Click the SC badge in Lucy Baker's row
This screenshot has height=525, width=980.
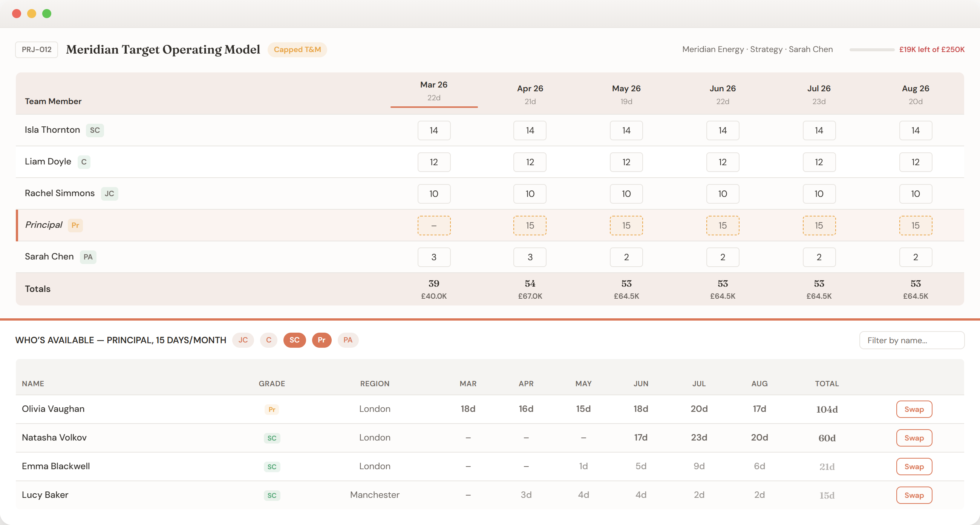[272, 495]
